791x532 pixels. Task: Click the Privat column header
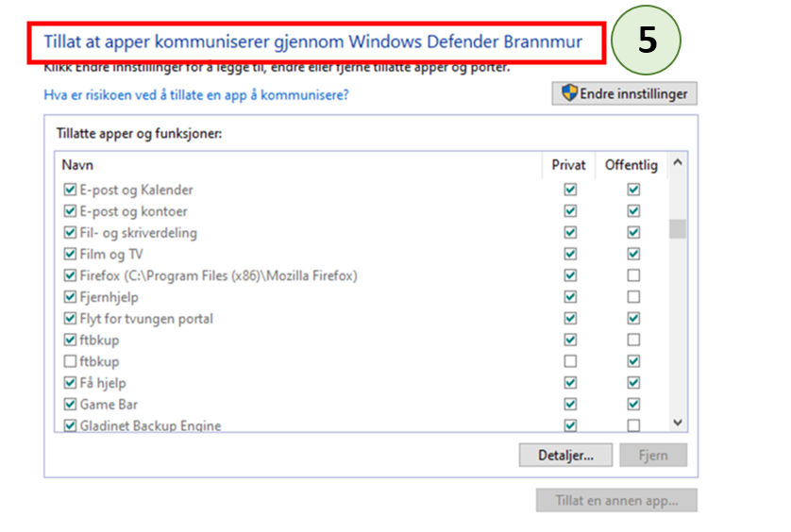coord(569,165)
